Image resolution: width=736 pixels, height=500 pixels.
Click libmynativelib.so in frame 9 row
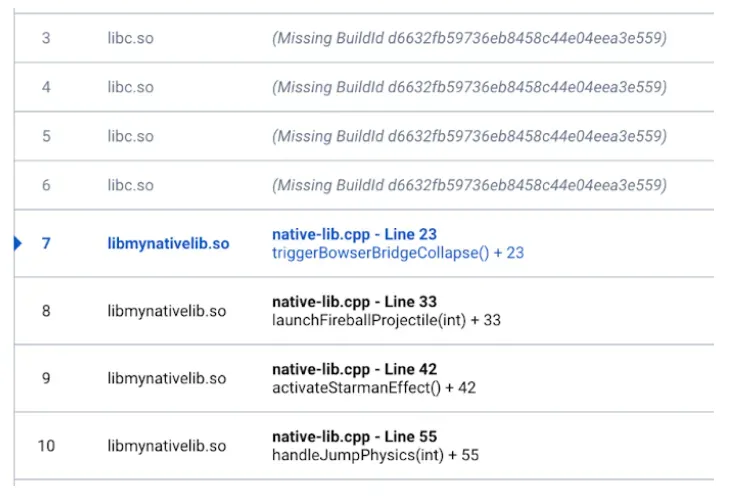[167, 378]
